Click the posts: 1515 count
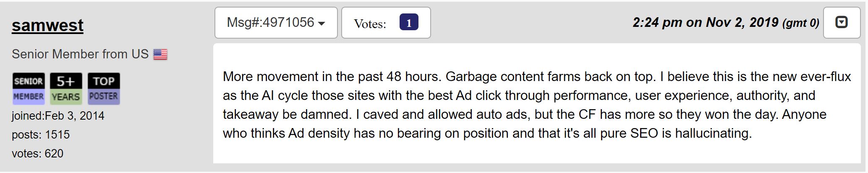Image resolution: width=868 pixels, height=173 pixels. pyautogui.click(x=41, y=134)
